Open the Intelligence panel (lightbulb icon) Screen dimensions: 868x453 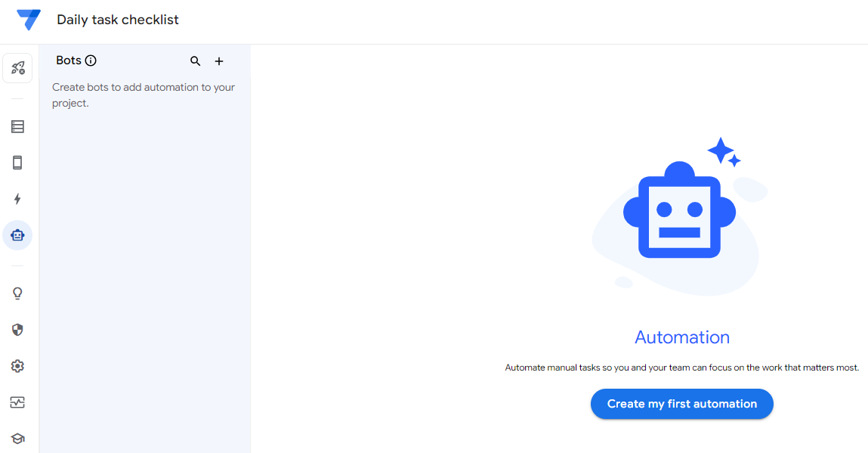pyautogui.click(x=17, y=293)
